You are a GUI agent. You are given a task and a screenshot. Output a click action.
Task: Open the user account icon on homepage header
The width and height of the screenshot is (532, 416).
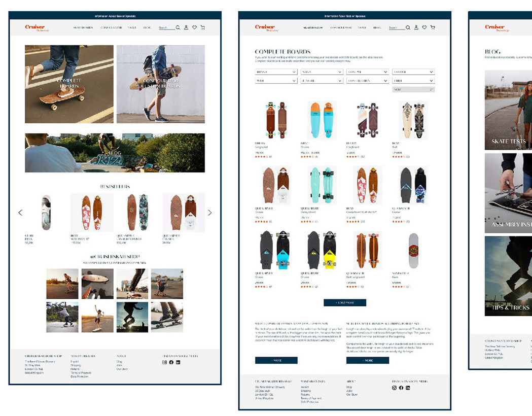(x=186, y=27)
